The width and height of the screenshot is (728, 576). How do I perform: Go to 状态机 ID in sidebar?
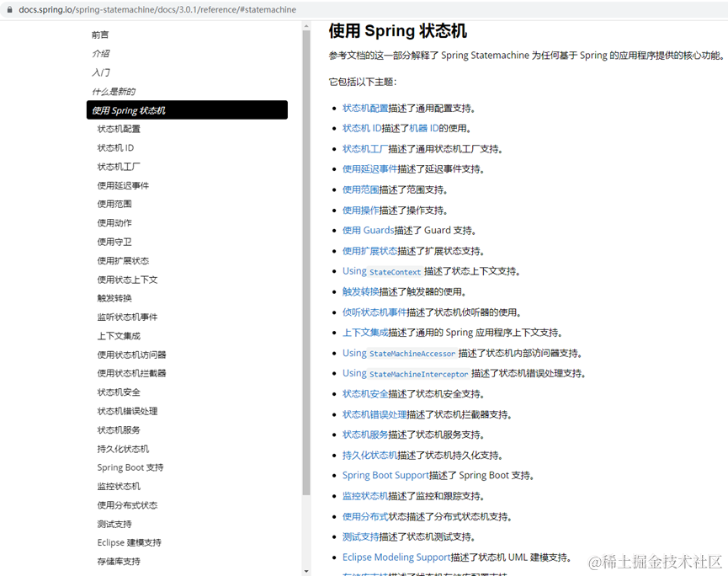(x=115, y=147)
